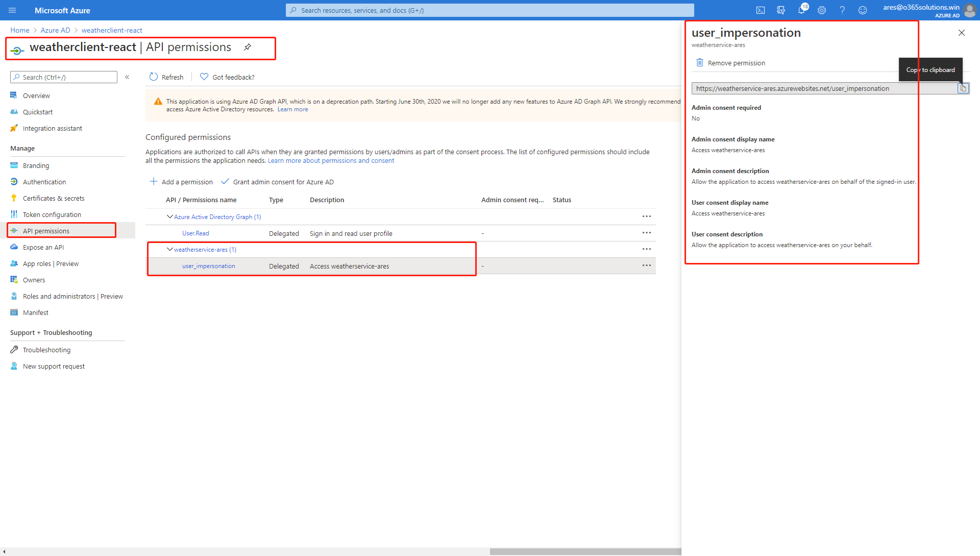980x556 pixels.
Task: Open Roles and administrators | Preview
Action: (72, 296)
